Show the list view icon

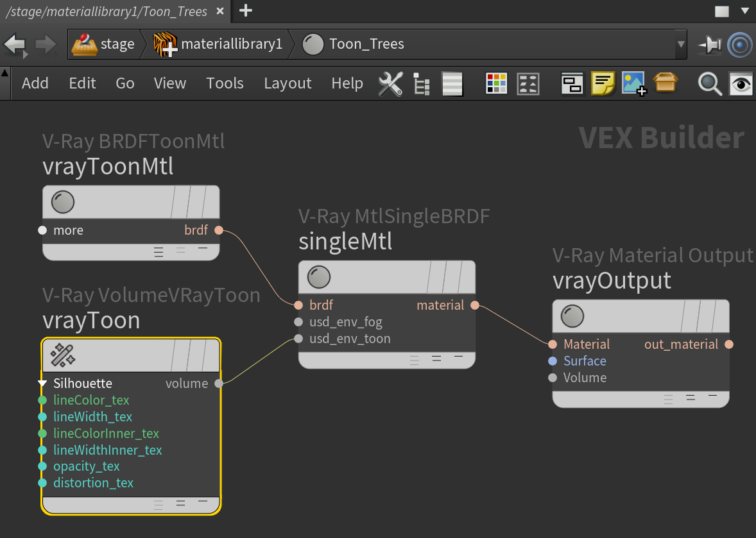point(452,84)
